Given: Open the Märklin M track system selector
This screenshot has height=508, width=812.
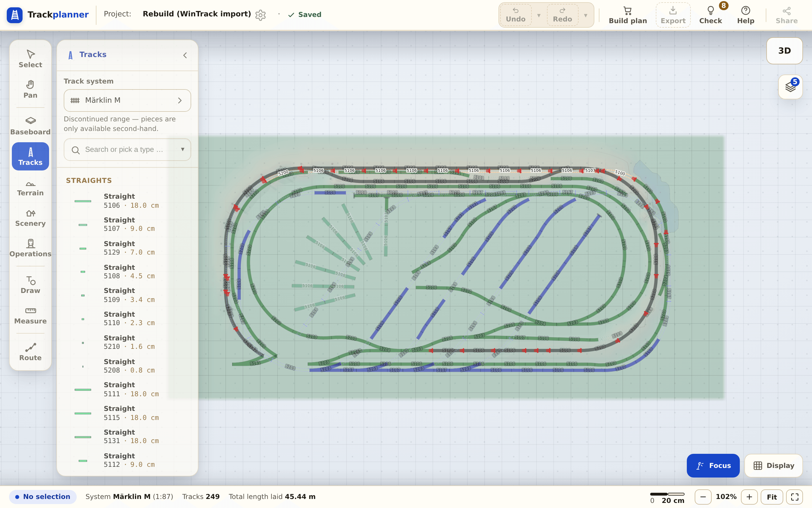Looking at the screenshot, I should pos(127,100).
